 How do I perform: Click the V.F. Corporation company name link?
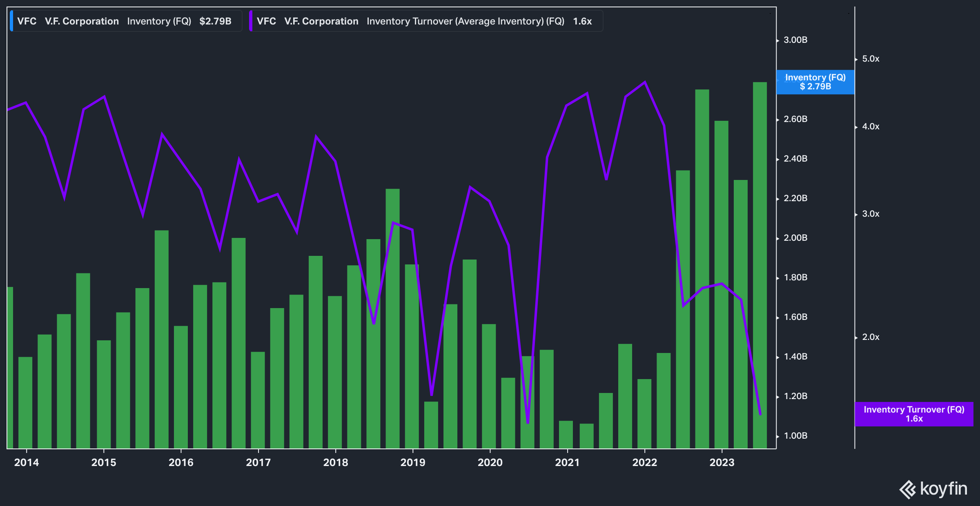click(82, 21)
